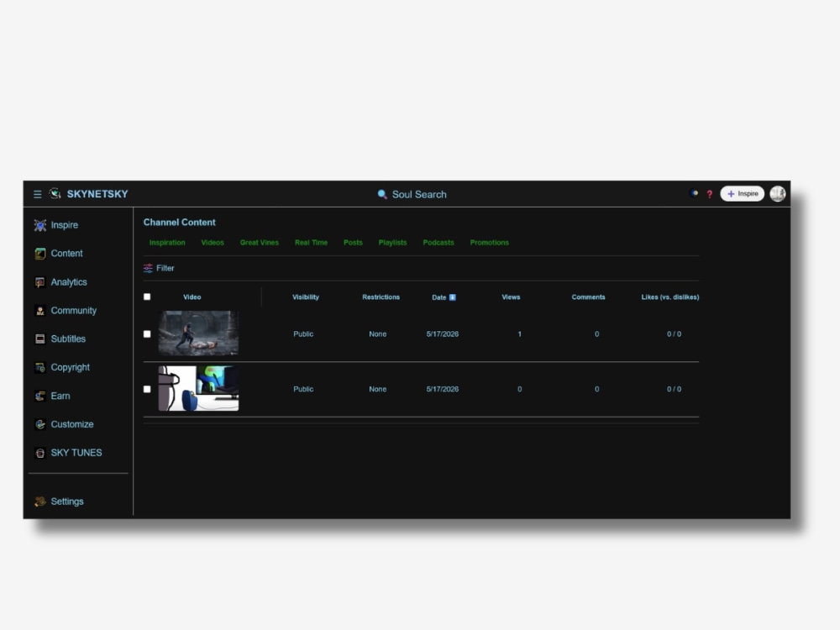
Task: Click the Inspire button in header
Action: 742,194
